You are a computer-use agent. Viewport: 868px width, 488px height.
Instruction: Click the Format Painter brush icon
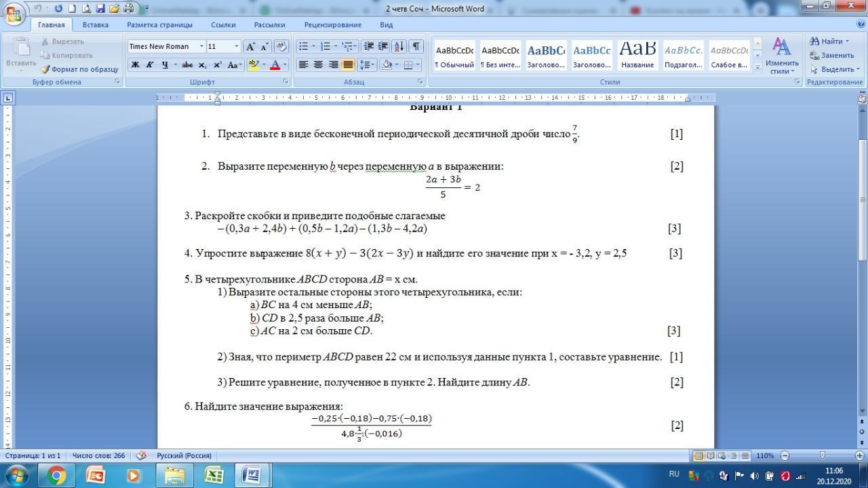(x=45, y=69)
